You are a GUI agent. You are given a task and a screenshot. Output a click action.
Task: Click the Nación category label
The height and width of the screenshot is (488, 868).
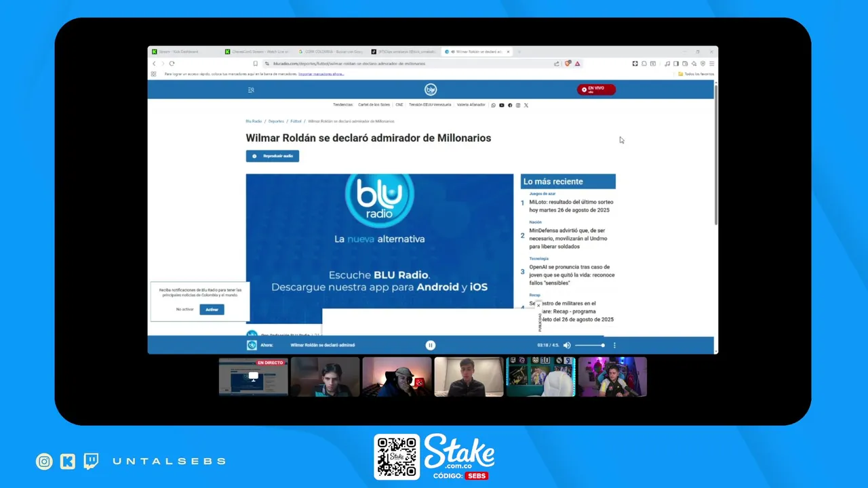[536, 222]
